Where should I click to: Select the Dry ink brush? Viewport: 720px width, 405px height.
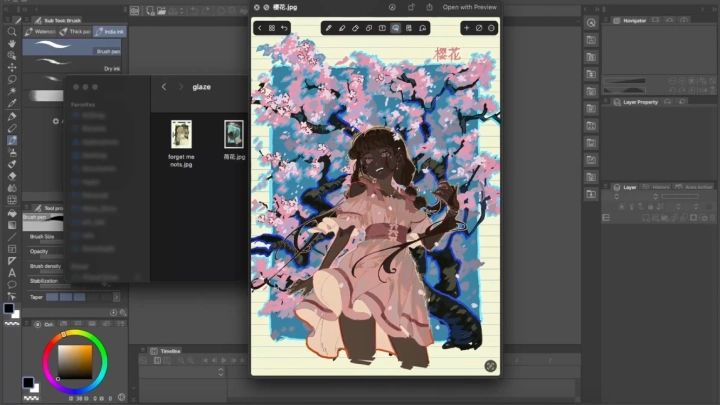tap(111, 69)
